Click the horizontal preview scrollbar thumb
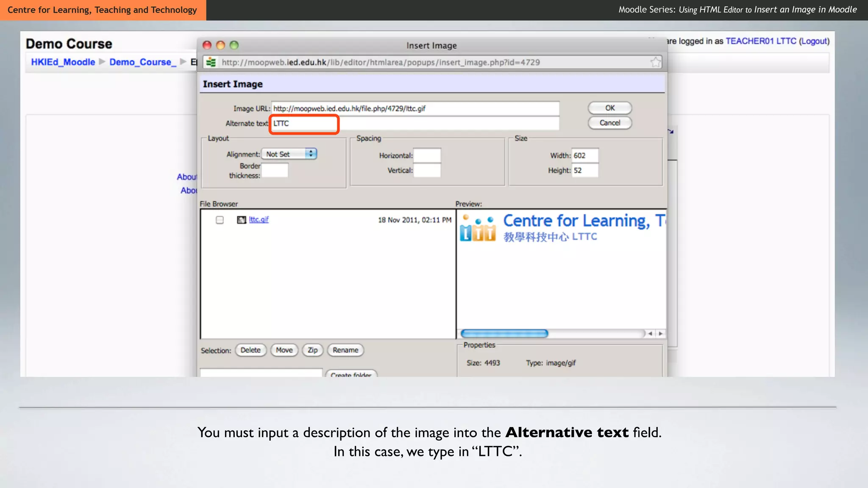Viewport: 868px width, 488px height. 504,334
